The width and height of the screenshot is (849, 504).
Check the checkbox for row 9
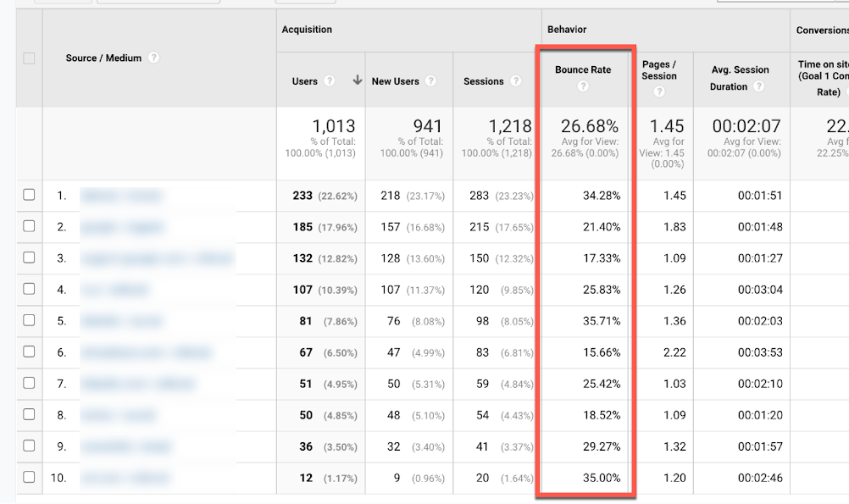pos(30,446)
